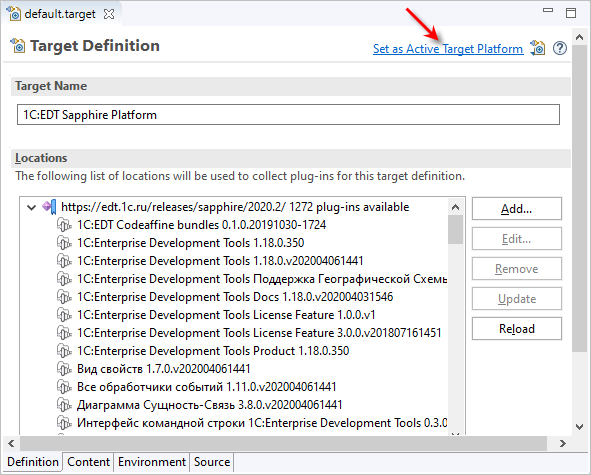The width and height of the screenshot is (591, 475).
Task: Click icon beside 1C:EDT Codeaffine bundles
Action: [64, 225]
